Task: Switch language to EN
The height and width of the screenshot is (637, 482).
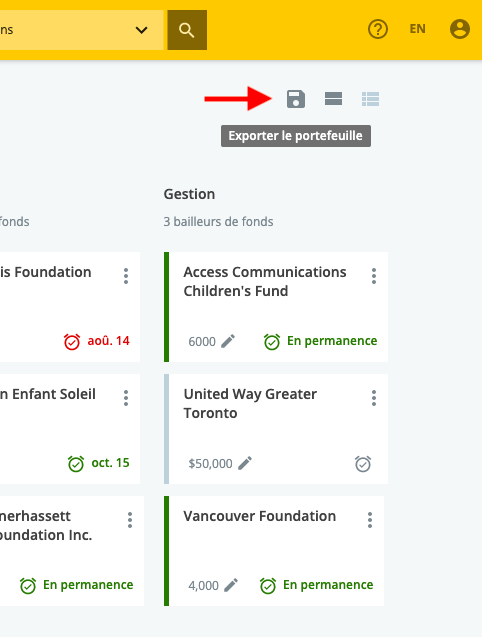Action: pos(417,29)
